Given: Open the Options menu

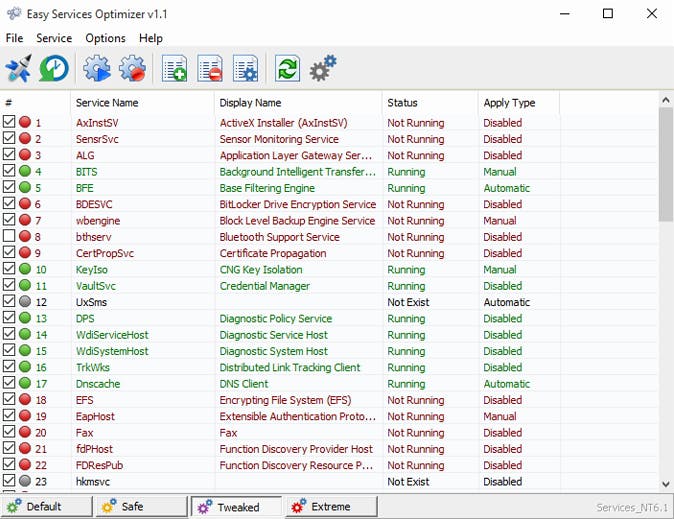Looking at the screenshot, I should 105,38.
